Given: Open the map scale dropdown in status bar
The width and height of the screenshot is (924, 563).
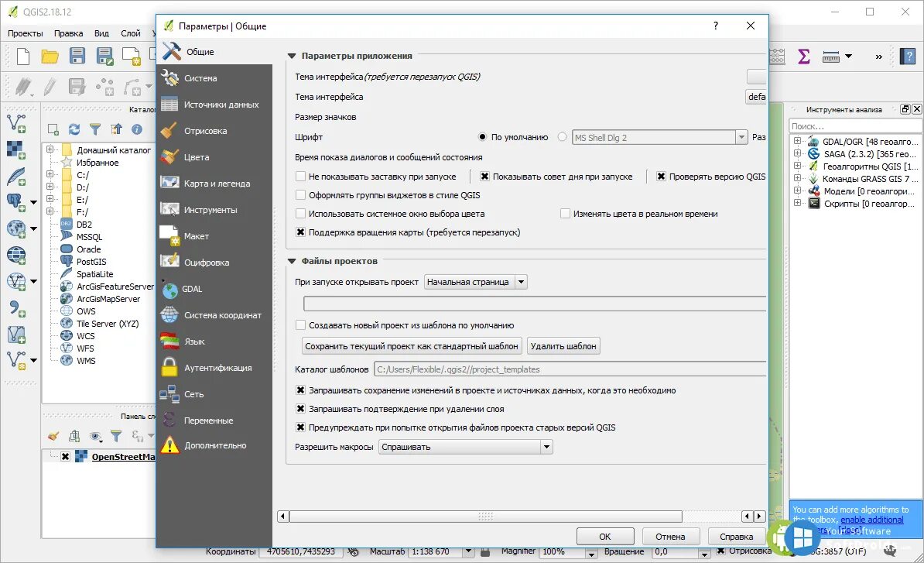Looking at the screenshot, I should (468, 552).
